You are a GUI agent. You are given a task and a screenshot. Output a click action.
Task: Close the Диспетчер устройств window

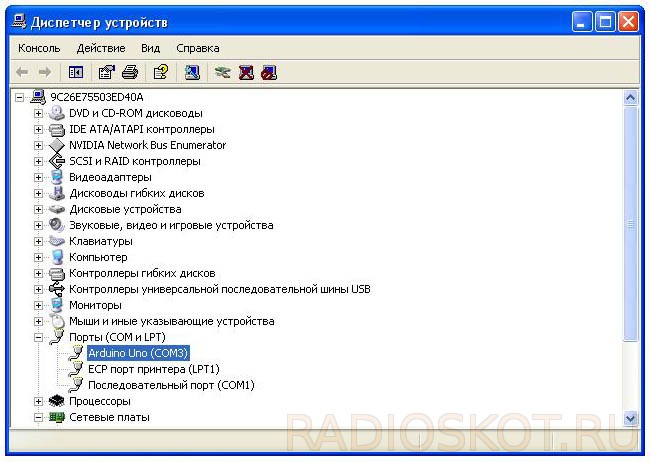pyautogui.click(x=628, y=22)
